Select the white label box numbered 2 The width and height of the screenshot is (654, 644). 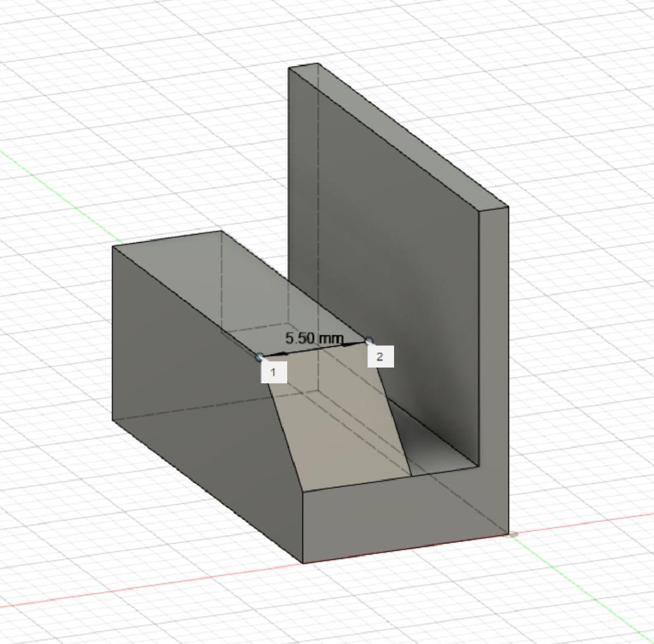pyautogui.click(x=380, y=357)
